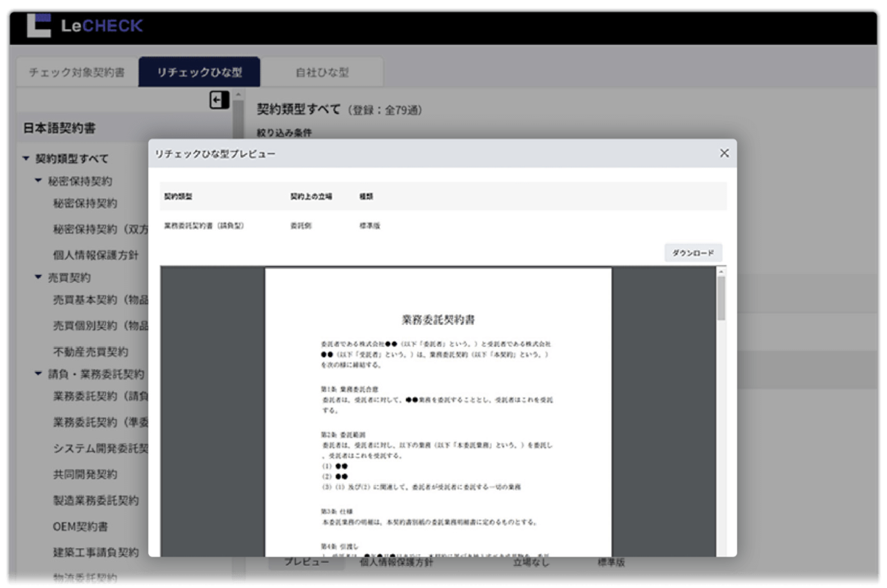
Task: Close the リチェックひな型プレビュー dialog
Action: pos(724,153)
